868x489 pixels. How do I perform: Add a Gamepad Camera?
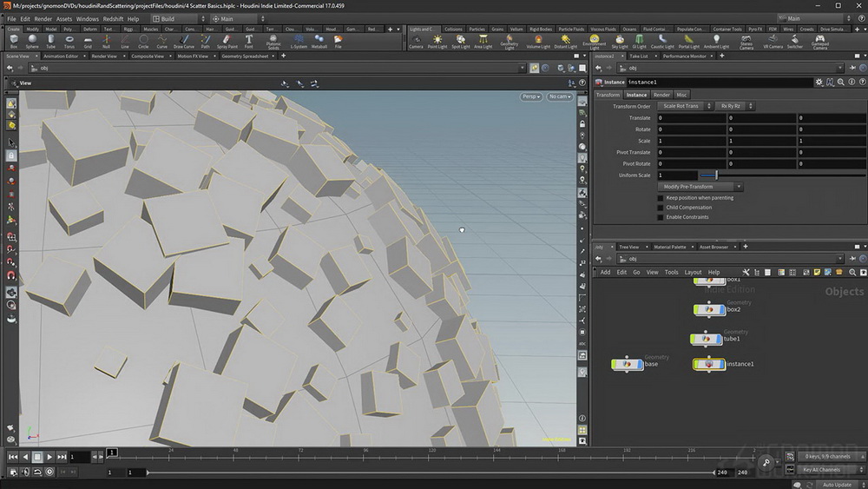820,42
